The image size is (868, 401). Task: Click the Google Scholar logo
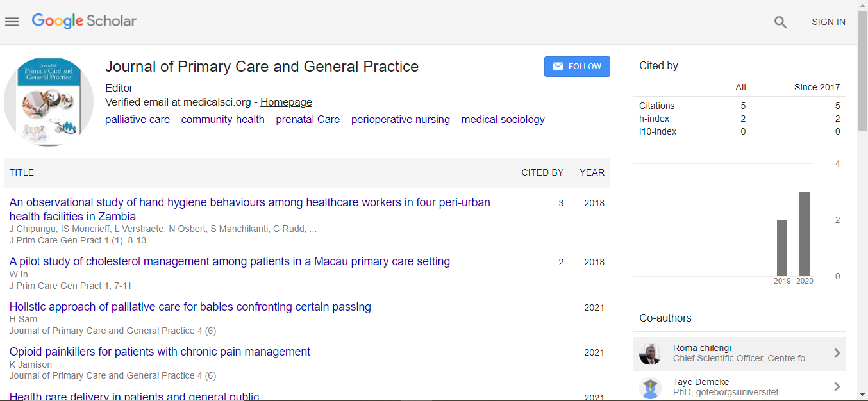(84, 21)
